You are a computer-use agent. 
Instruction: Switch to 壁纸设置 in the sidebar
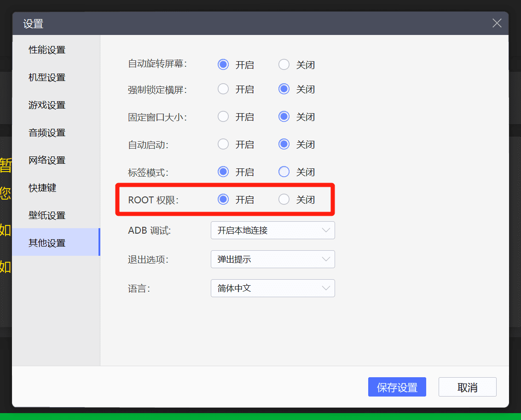point(47,215)
